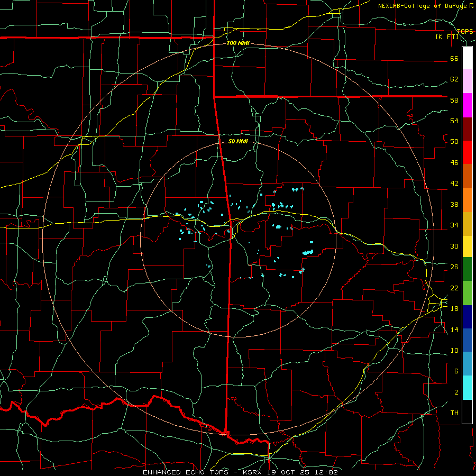Viewport: 476px width, 476px height.
Task: Click the '100 NMI' range ring label
Action: tap(238, 43)
